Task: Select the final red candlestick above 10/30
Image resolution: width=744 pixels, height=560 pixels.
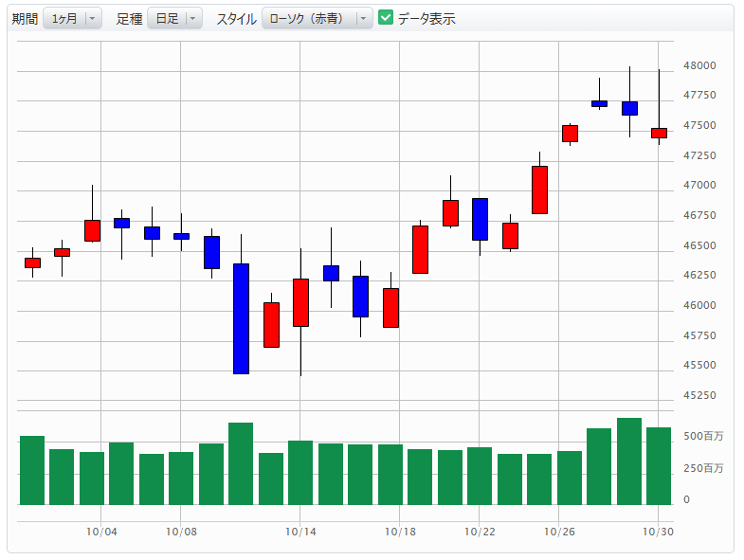Action: pos(659,133)
